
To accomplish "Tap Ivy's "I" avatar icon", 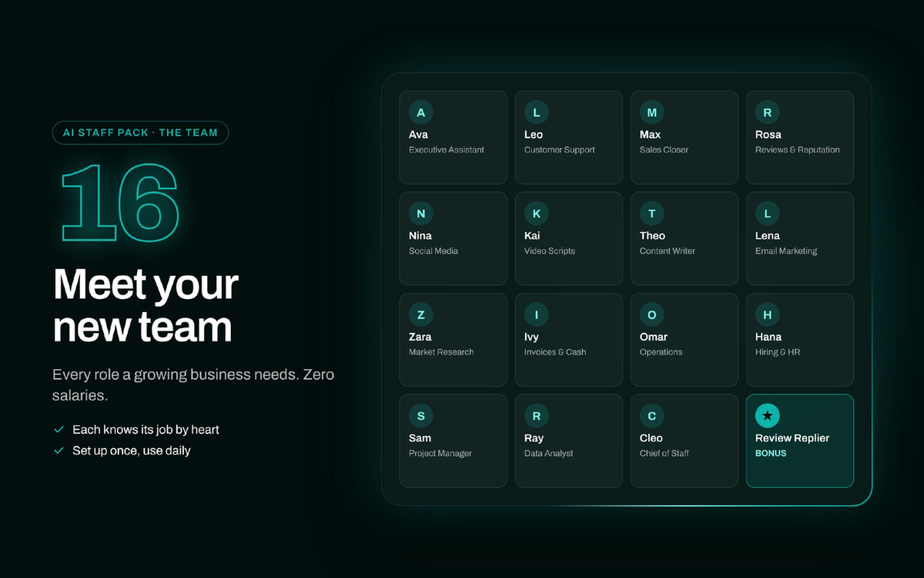I will coord(537,314).
